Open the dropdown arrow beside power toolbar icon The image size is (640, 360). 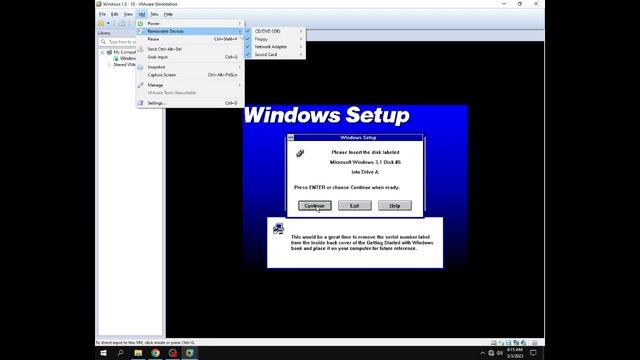[108, 24]
